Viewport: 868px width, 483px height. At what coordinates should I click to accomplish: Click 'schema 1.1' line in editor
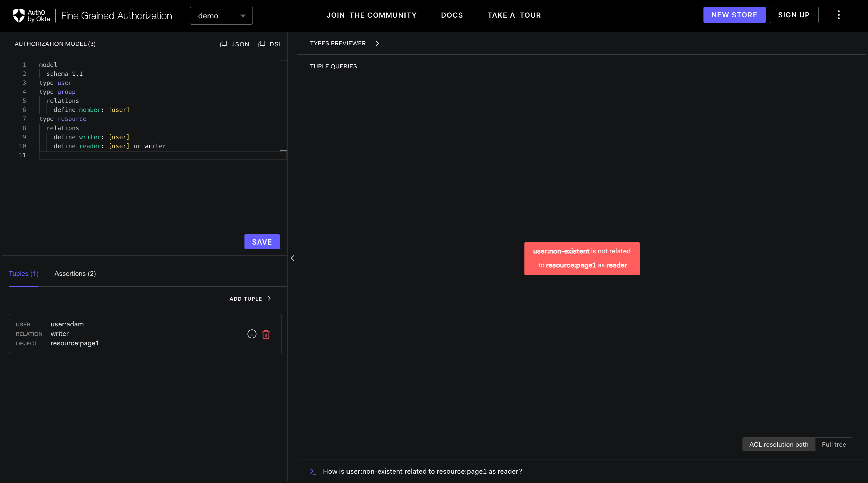pyautogui.click(x=65, y=73)
